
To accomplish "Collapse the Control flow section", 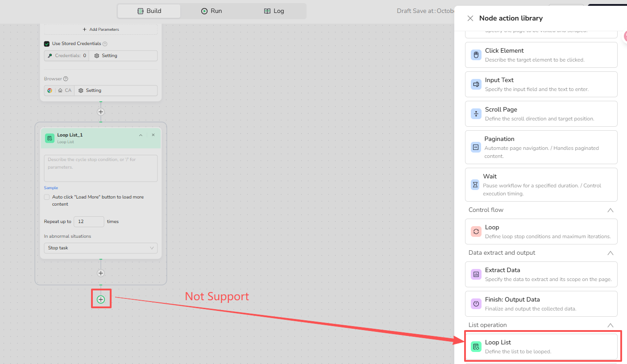I will pyautogui.click(x=610, y=210).
